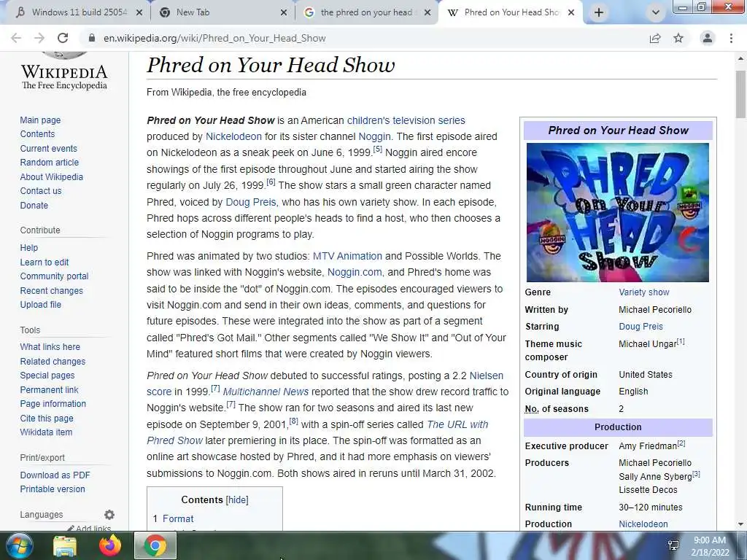Screen dimensions: 747x560
Task: Open About Wikipedia link
Action: 52,176
